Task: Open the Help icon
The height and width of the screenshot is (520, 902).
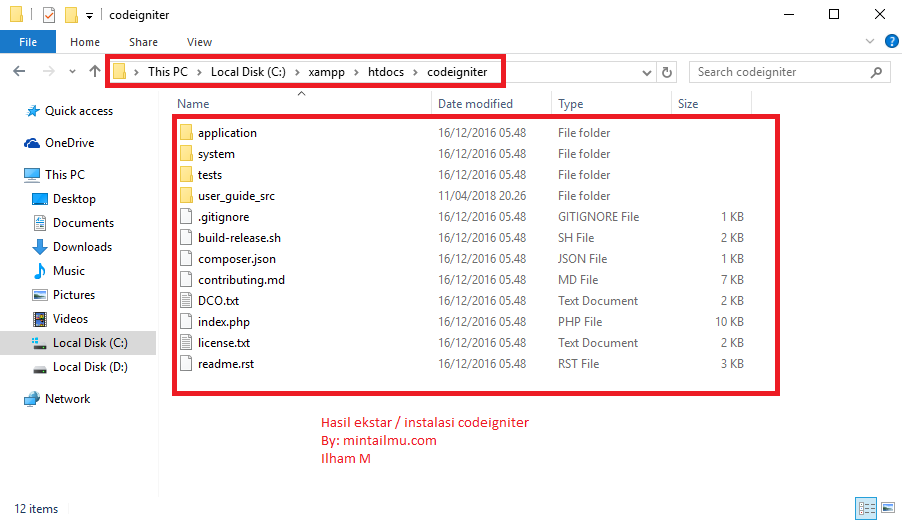Action: [892, 41]
